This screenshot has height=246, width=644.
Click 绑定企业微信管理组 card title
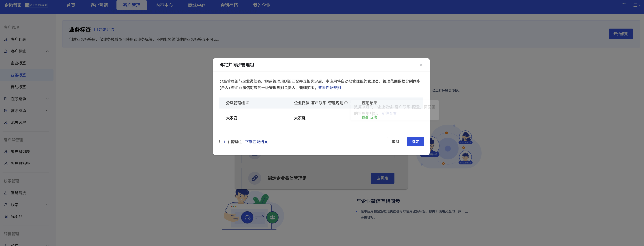[287, 178]
